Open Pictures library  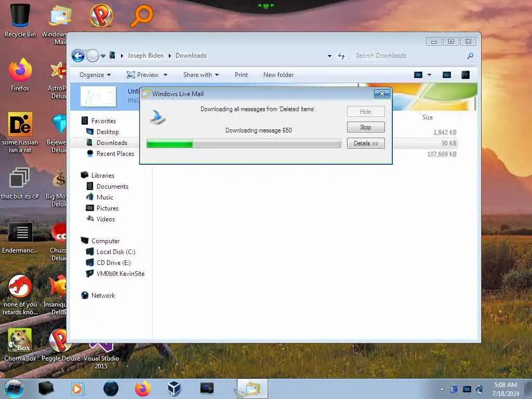[107, 208]
